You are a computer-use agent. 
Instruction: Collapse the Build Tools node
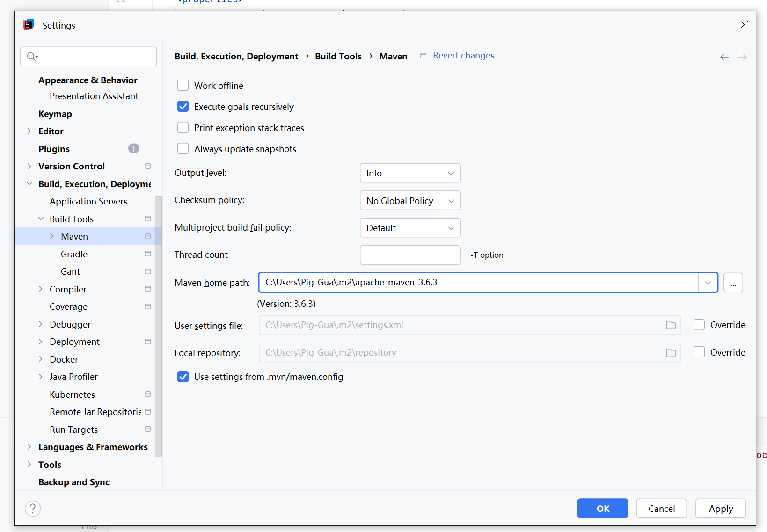[x=41, y=219]
